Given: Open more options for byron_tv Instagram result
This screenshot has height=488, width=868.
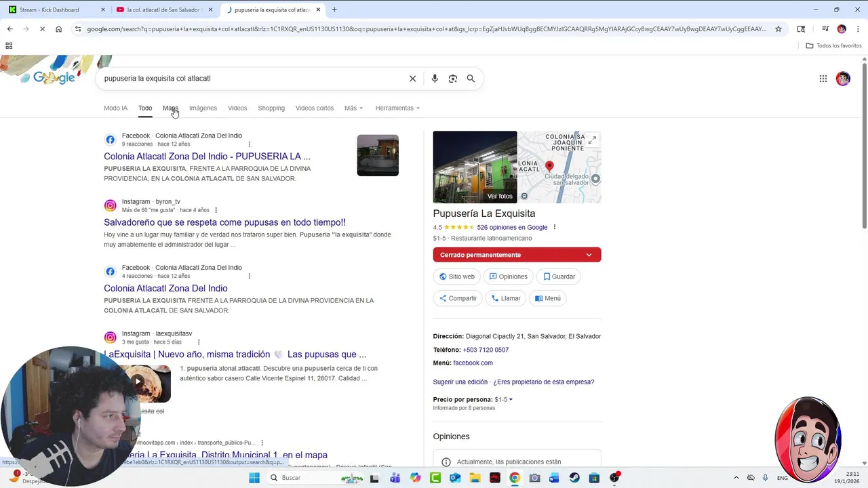Looking at the screenshot, I should point(216,210).
